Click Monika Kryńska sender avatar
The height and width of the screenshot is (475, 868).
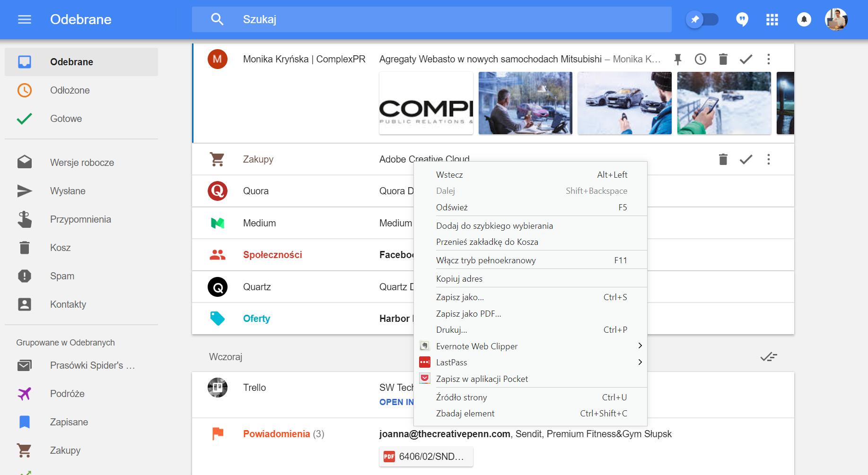(218, 59)
